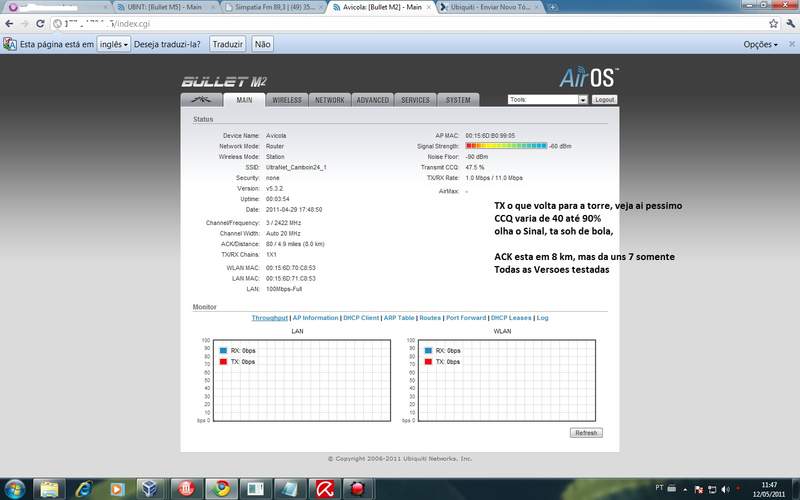Open the Chrome wrench settings menu
The height and width of the screenshot is (500, 800).
click(791, 23)
